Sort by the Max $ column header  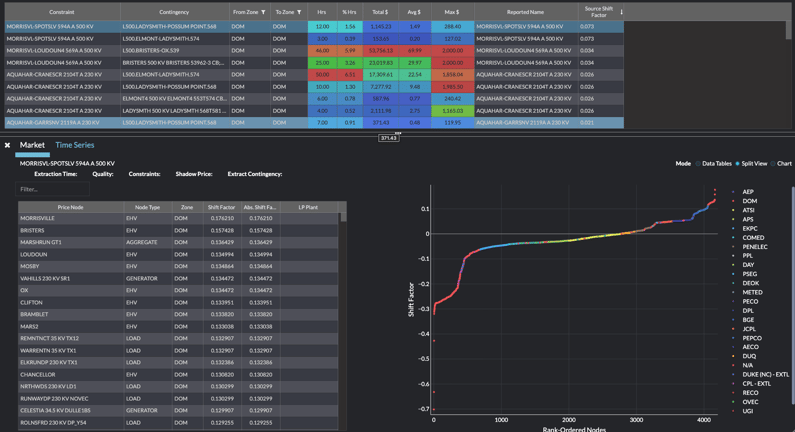452,12
